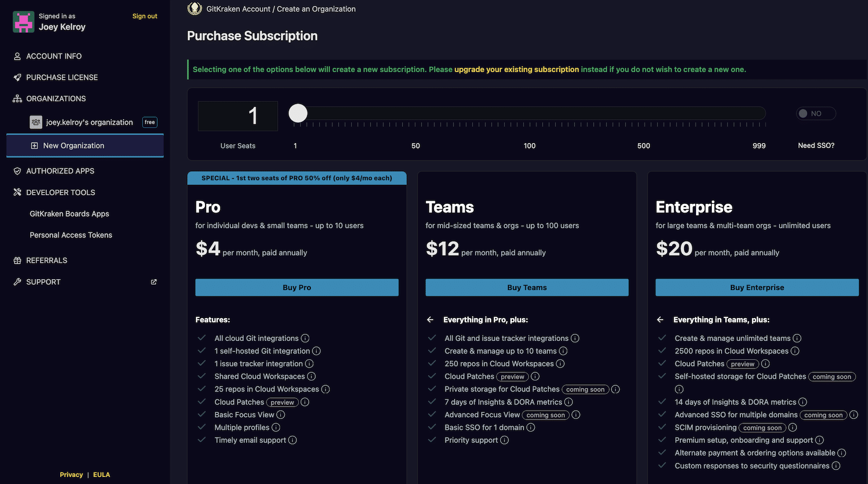Follow upgrade your existing subscription link
Viewport: 868px width, 484px height.
pyautogui.click(x=516, y=69)
